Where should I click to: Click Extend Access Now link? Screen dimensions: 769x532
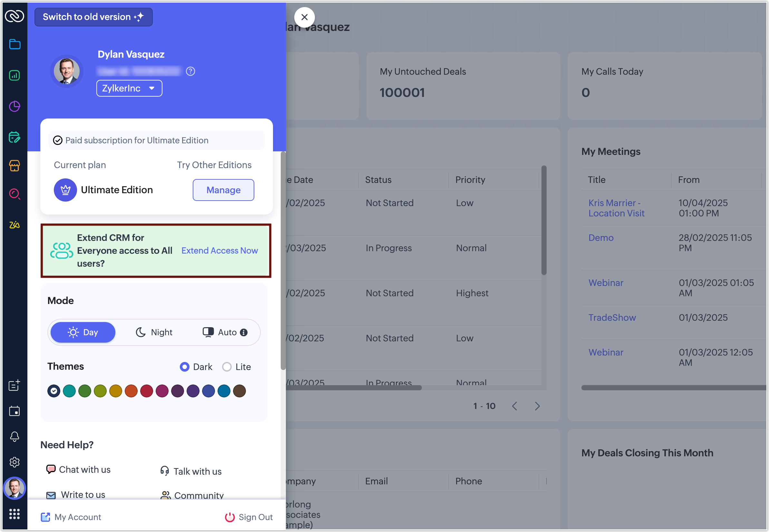click(x=219, y=251)
